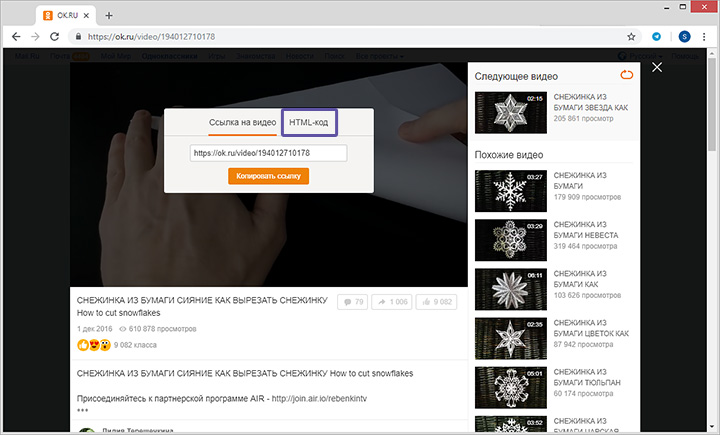Open the СНЕЖИНКА ИЗ БУМАГИ ЗВЕЗДА КАК title
This screenshot has height=435, width=720.
tap(591, 102)
